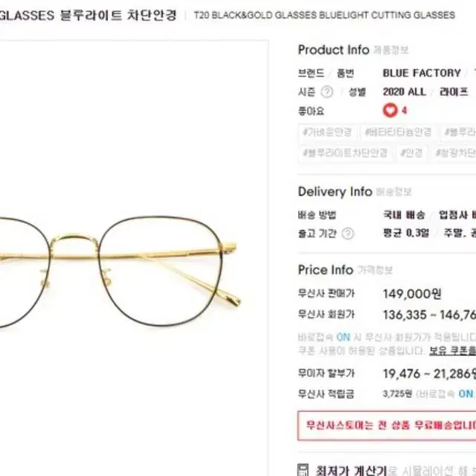This screenshot has height=476, width=476.
Task: Open the 최저가 계산기 tool
Action: pyautogui.click(x=352, y=470)
